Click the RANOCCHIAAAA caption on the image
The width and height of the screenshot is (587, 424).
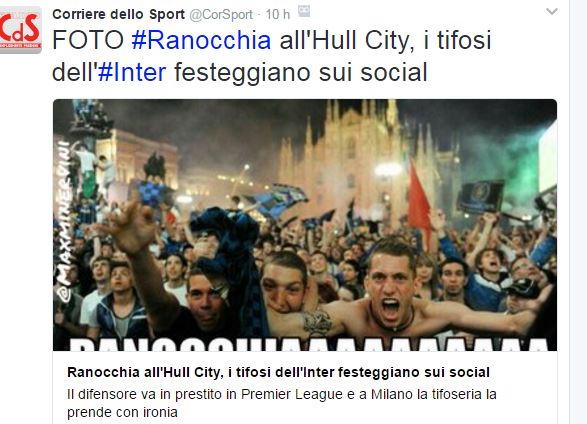click(x=307, y=344)
